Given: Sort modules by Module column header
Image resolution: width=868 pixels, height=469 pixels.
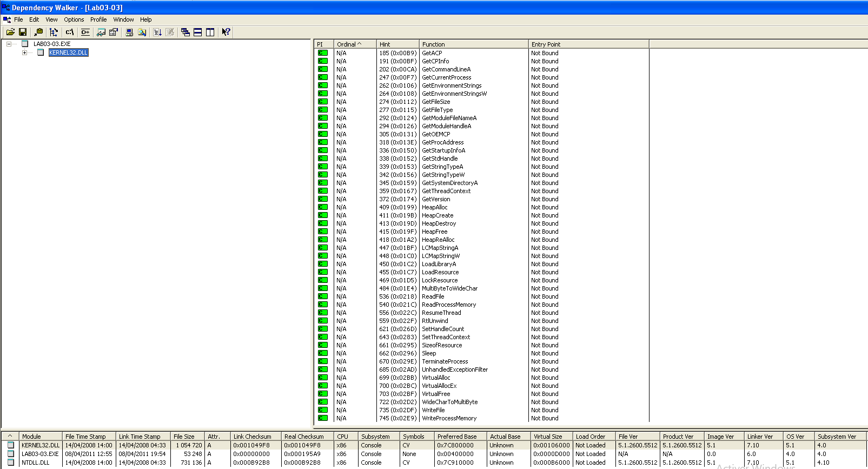Looking at the screenshot, I should pos(41,436).
